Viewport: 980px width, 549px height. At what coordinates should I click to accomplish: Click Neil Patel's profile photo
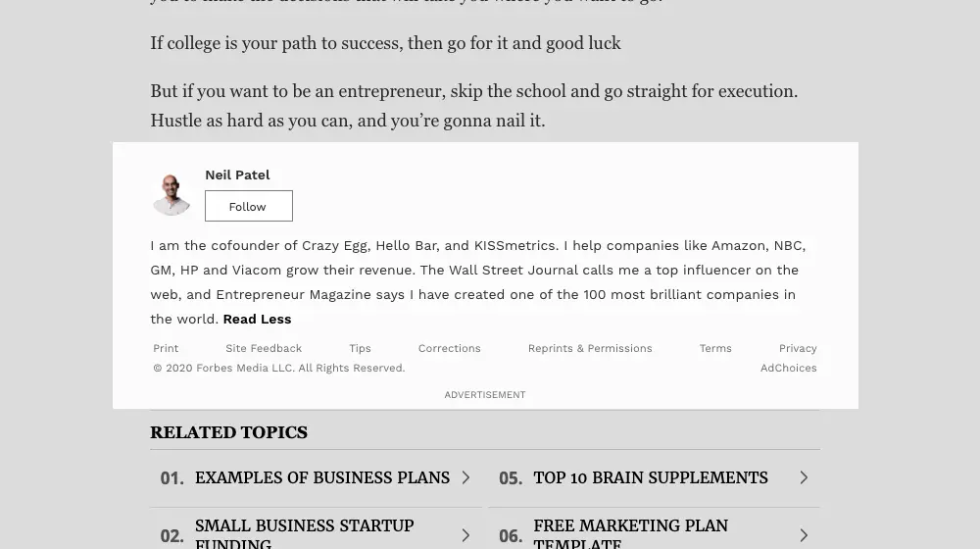pyautogui.click(x=171, y=193)
